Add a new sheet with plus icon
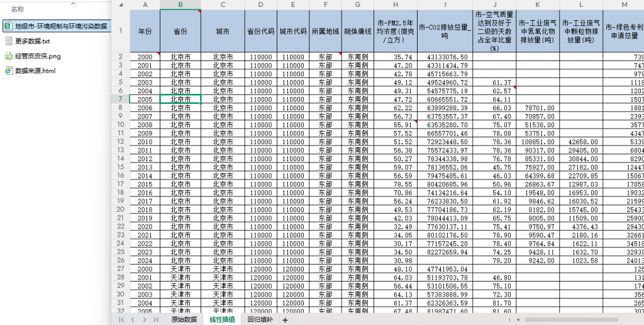Image resolution: width=644 pixels, height=325 pixels. pyautogui.click(x=285, y=320)
